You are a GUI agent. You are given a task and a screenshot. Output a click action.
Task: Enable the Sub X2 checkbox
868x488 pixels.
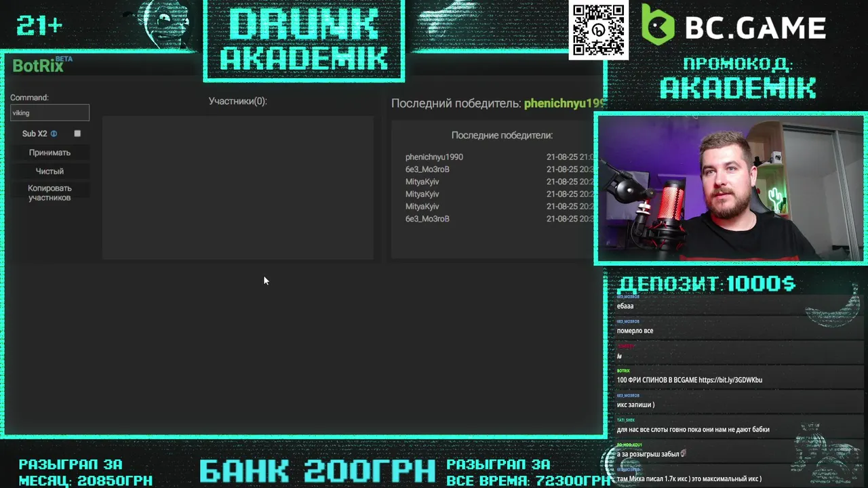click(77, 134)
